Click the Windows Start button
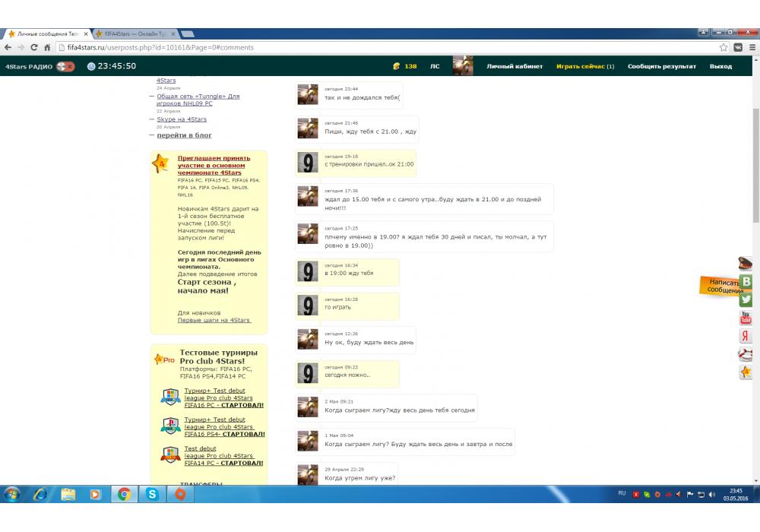This screenshot has width=760, height=532. [x=12, y=494]
